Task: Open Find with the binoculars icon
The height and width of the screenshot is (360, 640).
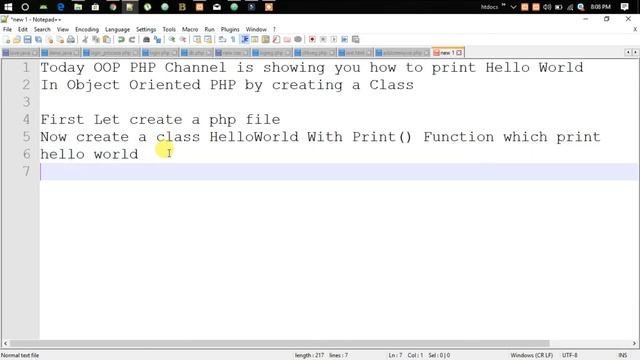Action: tap(146, 40)
